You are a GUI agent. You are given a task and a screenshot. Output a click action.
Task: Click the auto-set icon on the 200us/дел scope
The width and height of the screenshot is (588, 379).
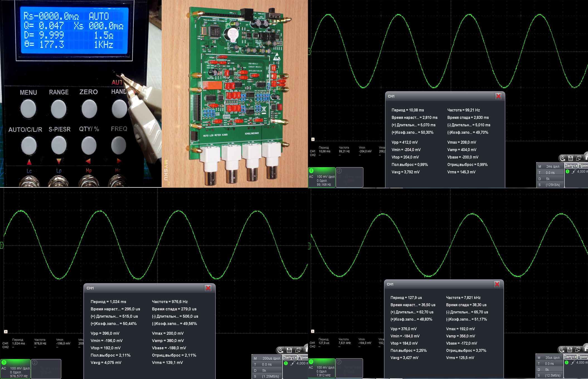point(281,350)
